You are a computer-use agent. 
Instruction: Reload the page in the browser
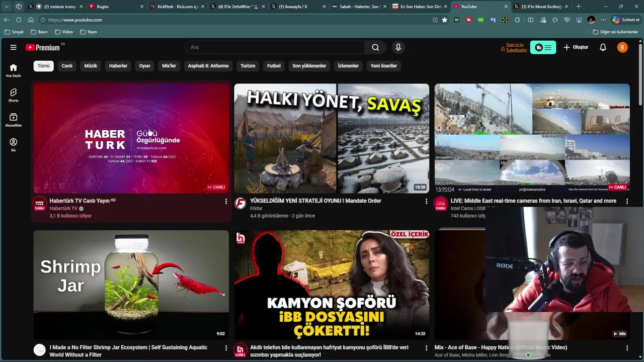click(x=19, y=20)
